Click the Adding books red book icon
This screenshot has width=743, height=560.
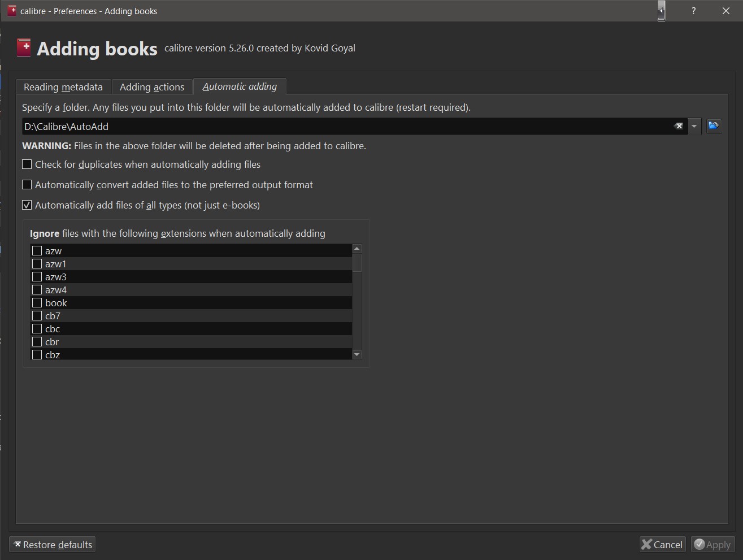[24, 48]
